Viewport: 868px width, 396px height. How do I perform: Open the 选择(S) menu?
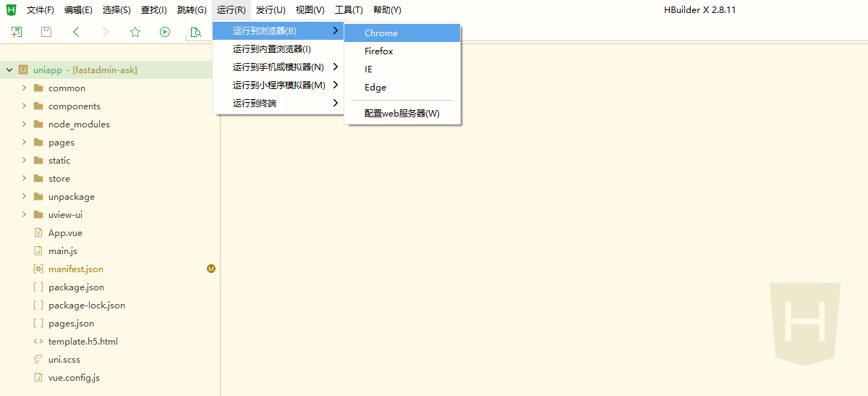[x=116, y=10]
